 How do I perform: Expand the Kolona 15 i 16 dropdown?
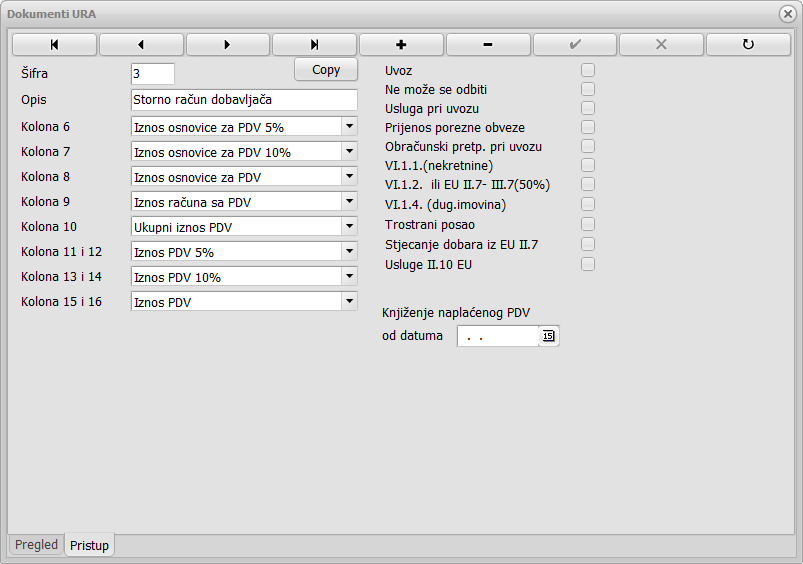tap(348, 301)
